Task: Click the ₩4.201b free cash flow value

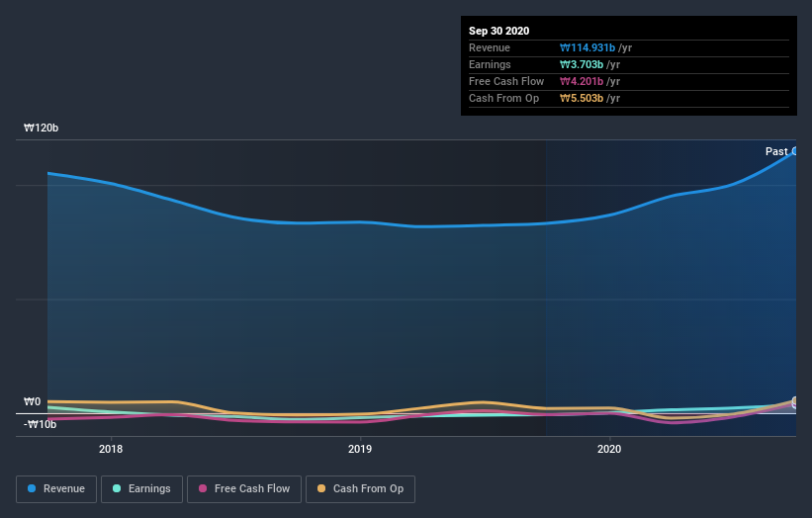Action: [x=582, y=81]
